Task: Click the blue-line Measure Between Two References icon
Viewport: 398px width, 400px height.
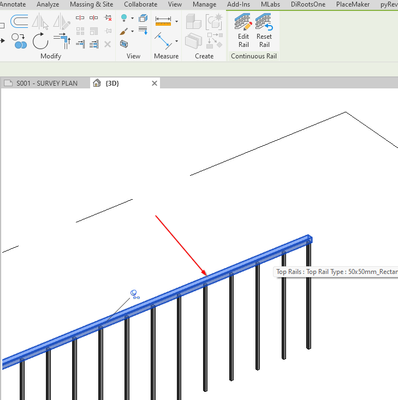Action: point(163,41)
